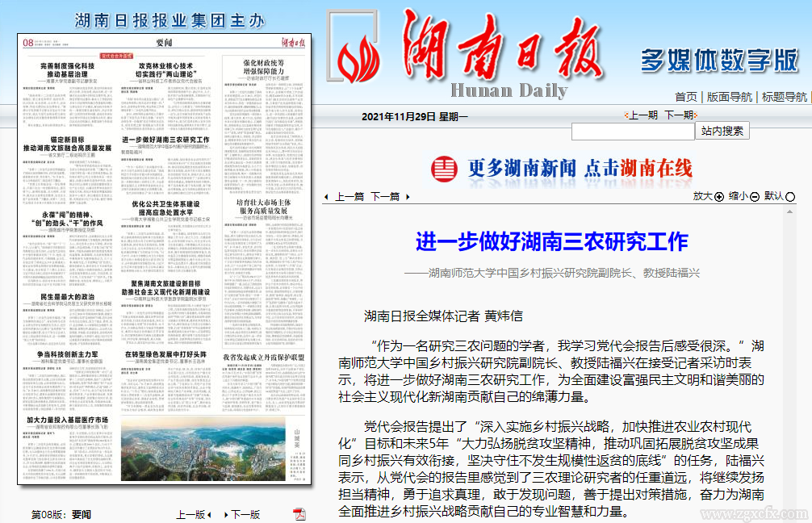Viewport: 812px width, 523px height.
Task: Open article 强化财政统筹 增强保障能力
Action: tap(264, 69)
